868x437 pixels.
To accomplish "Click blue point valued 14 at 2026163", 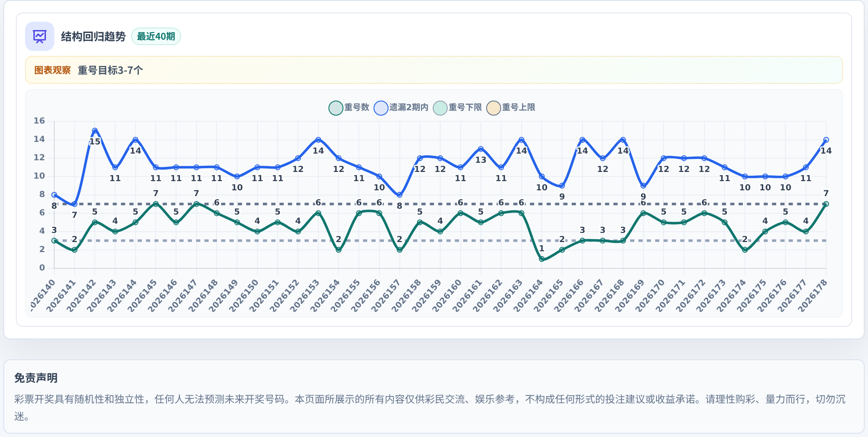I will (x=521, y=140).
